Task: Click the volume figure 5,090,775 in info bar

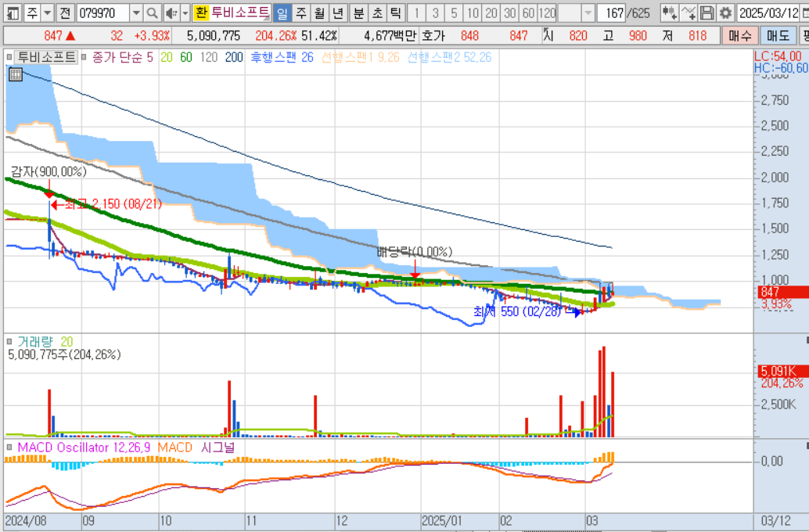Action: [214, 36]
